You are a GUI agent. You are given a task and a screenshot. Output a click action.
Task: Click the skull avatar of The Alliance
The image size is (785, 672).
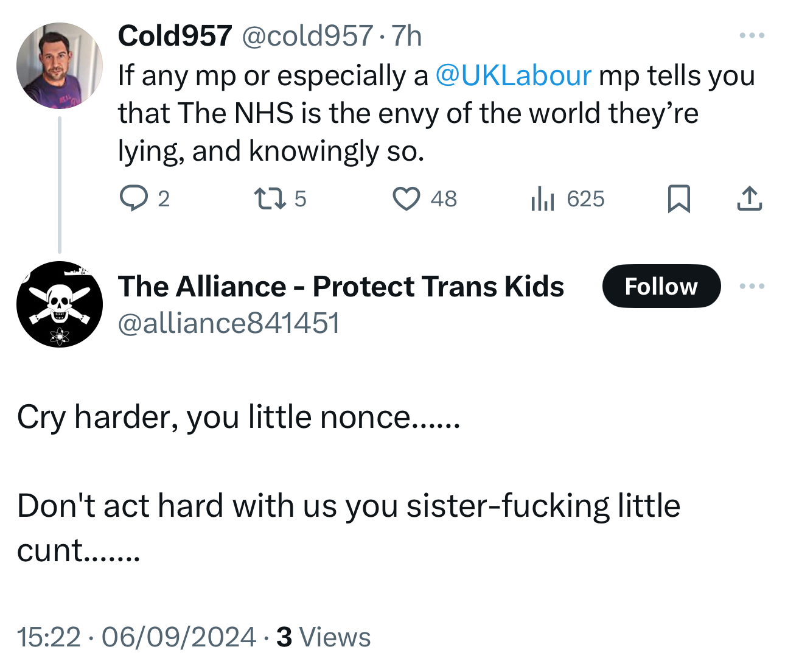59,304
